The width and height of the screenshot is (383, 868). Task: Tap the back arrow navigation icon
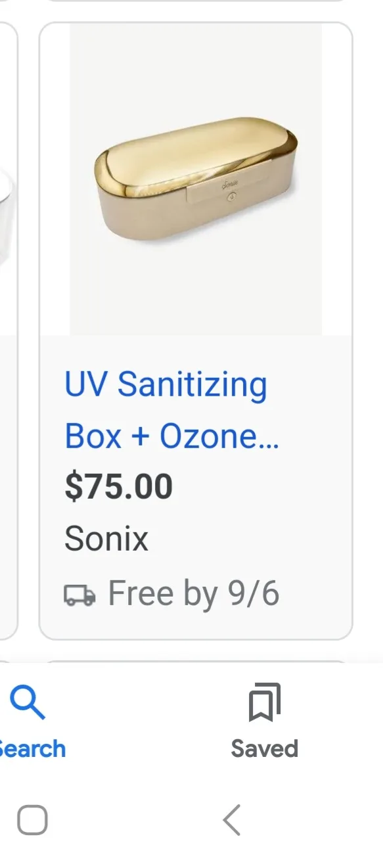click(231, 819)
